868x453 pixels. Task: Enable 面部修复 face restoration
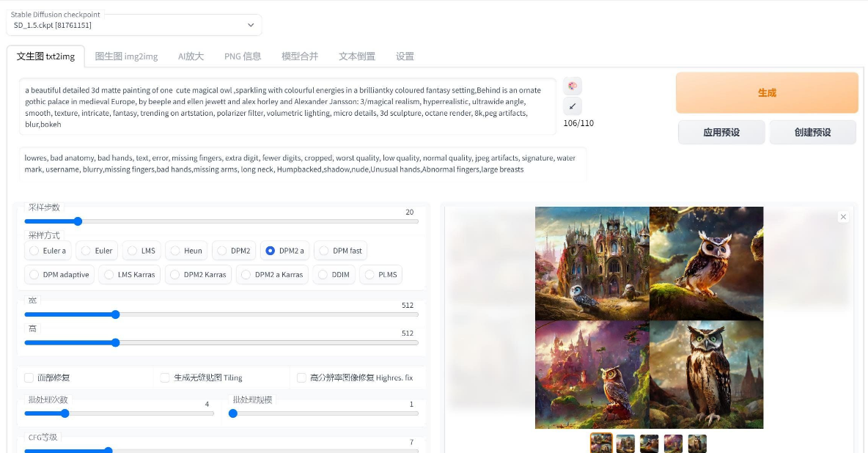coord(29,377)
